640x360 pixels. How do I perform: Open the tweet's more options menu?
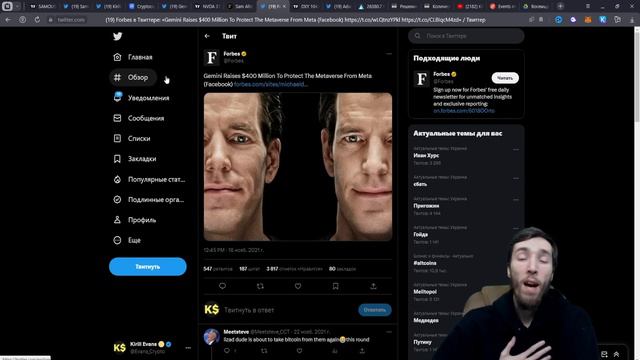389,53
